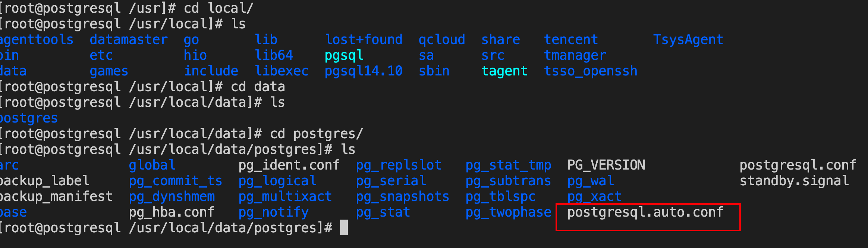Select the cyan pgsql symlink entry
This screenshot has height=248, width=868.
(344, 56)
